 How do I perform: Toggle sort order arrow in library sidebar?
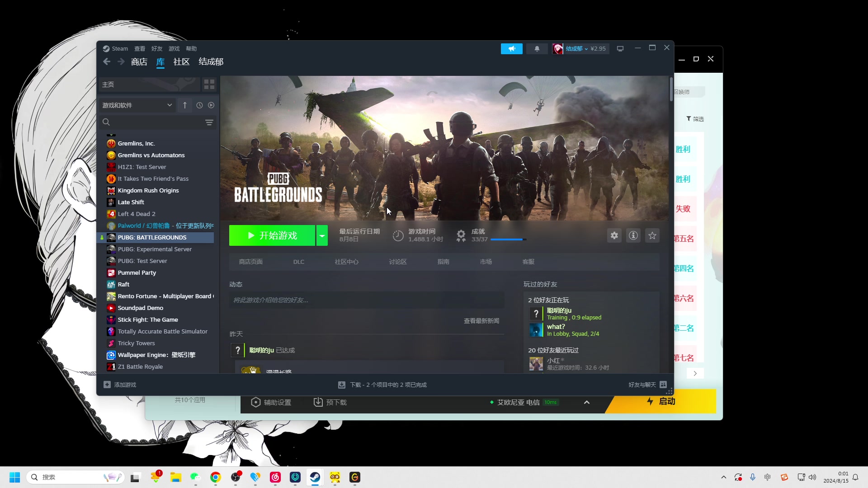[184, 105]
